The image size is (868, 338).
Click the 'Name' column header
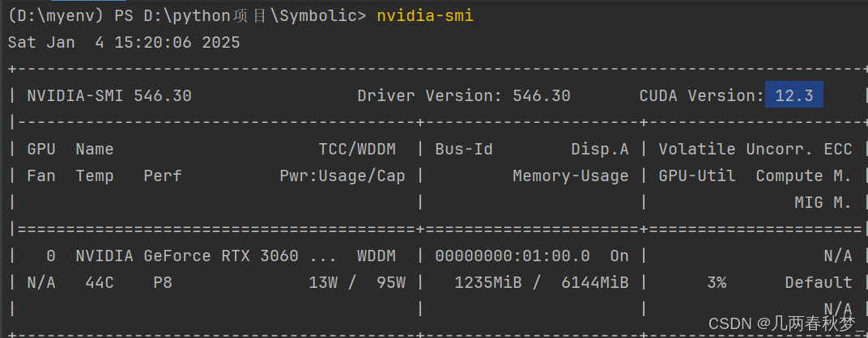coord(95,150)
